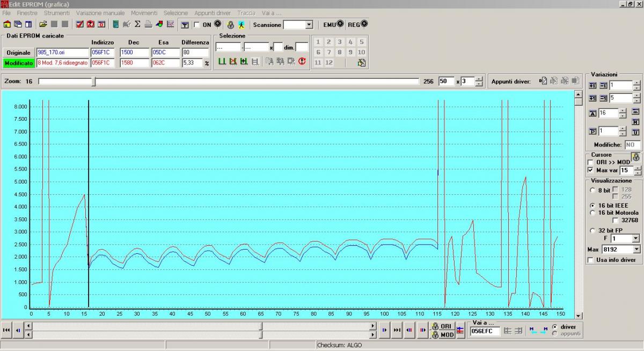
Task: Click the Sigma sum icon in toolbar
Action: 137,24
